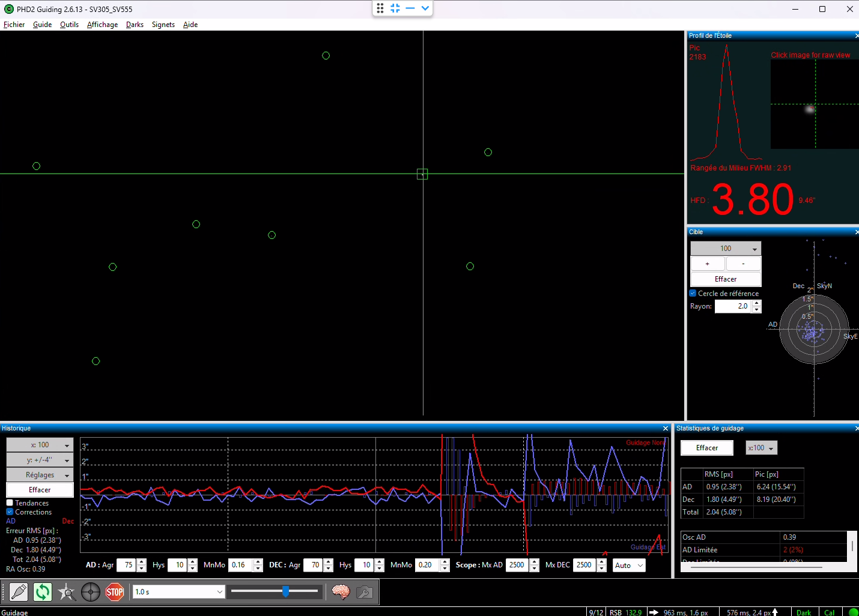Image resolution: width=859 pixels, height=616 pixels.
Task: Open the Signets menu
Action: coord(163,25)
